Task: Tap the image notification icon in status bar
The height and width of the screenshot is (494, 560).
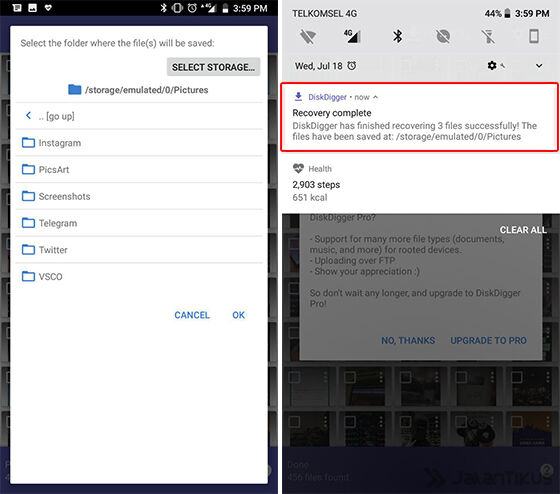Action: point(32,8)
